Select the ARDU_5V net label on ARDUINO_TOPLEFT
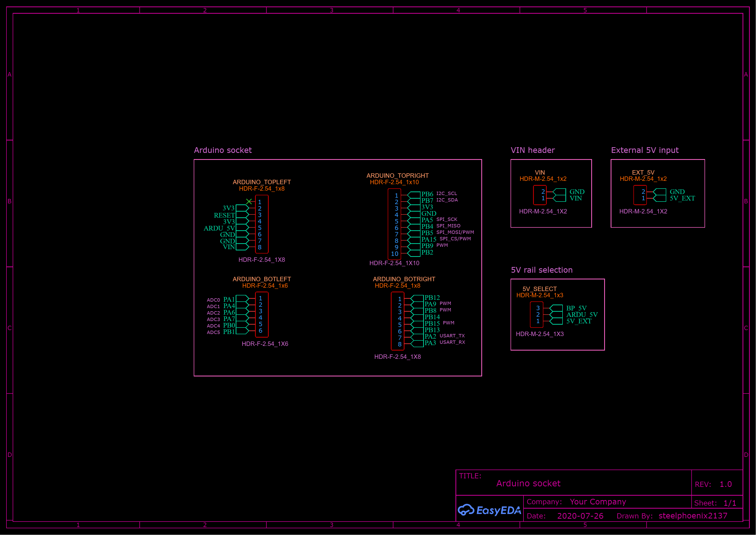The image size is (756, 535). click(219, 228)
